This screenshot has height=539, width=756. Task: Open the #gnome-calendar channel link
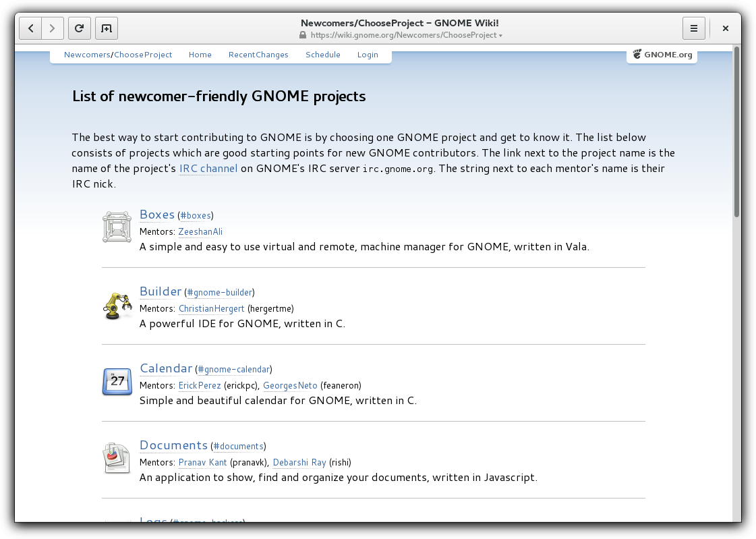234,369
